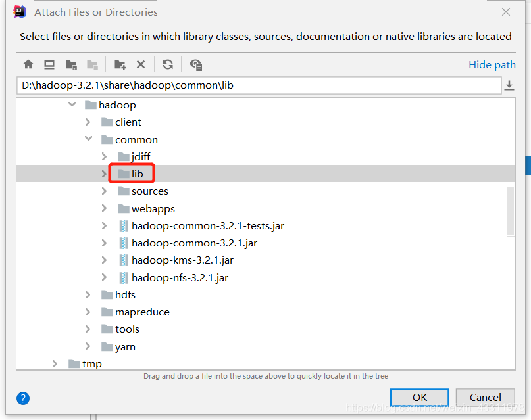Viewport: 531px width, 420px height.
Task: Create a new folder with toolbar icon
Action: pyautogui.click(x=120, y=64)
